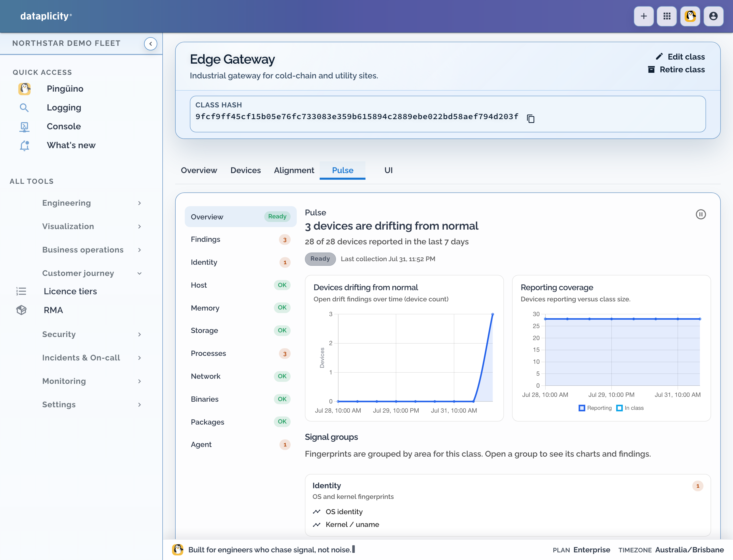This screenshot has height=560, width=733.
Task: Open Findings in the Pulse side menu
Action: [x=240, y=239]
